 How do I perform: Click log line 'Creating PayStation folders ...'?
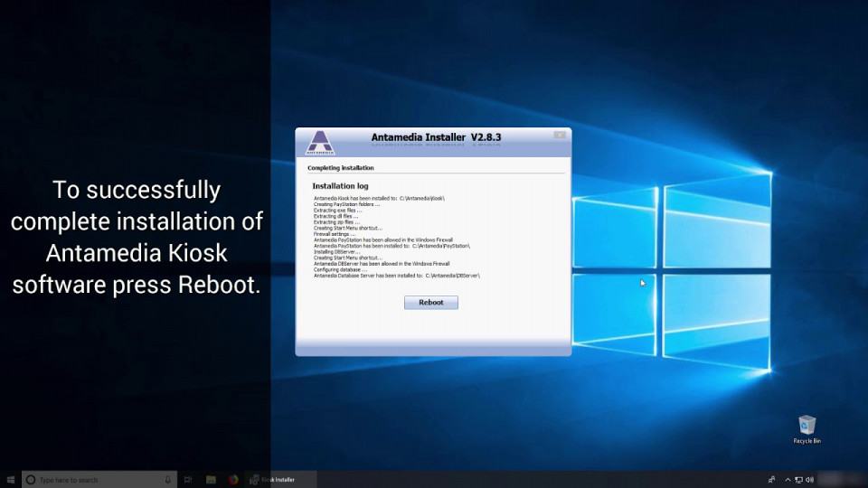tap(346, 204)
